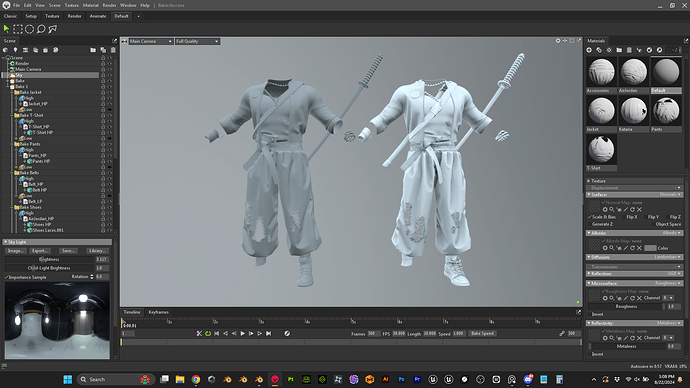The image size is (690, 388).
Task: Add camera object in Scene toolbar
Action: pos(25,50)
